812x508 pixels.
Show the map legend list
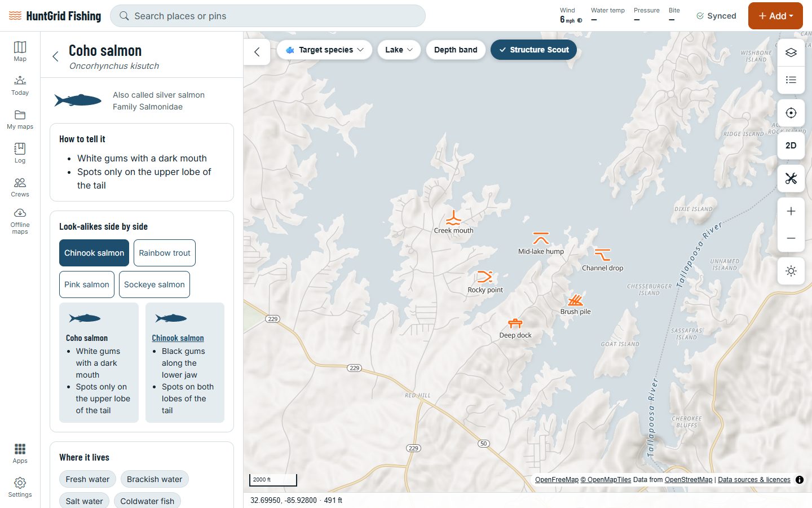(x=791, y=80)
